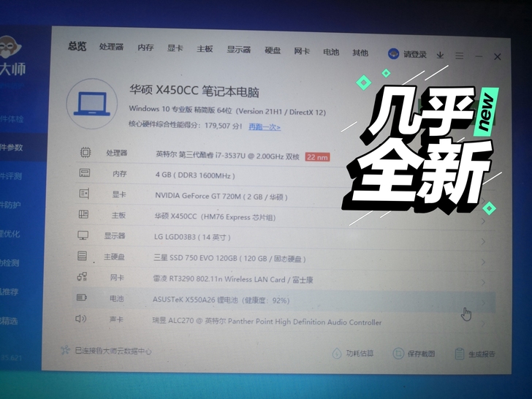
Task: Select the i7-3537U processor row text
Action: click(227, 156)
